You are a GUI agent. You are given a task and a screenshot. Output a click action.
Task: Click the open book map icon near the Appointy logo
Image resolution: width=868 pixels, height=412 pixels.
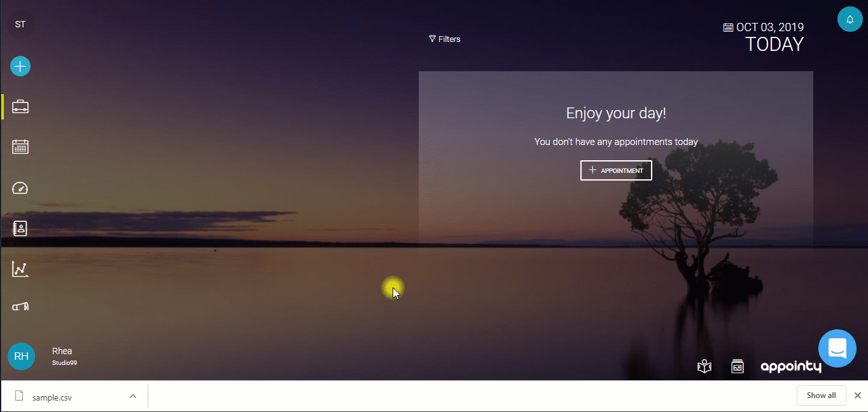[x=704, y=366]
